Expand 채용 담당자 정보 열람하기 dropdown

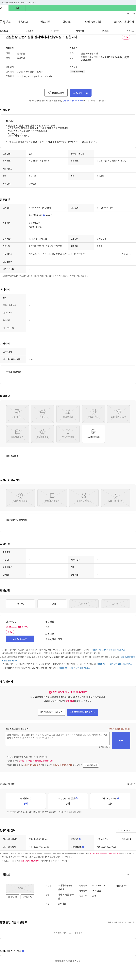pyautogui.click(x=83, y=712)
